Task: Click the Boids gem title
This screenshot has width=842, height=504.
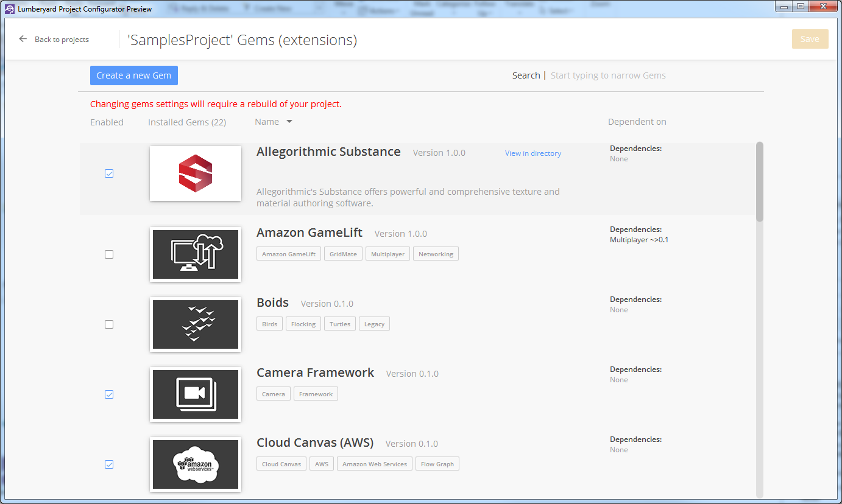Action: pyautogui.click(x=272, y=303)
